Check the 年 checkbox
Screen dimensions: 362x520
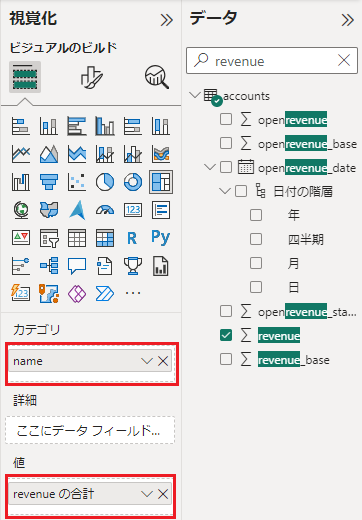click(x=256, y=215)
